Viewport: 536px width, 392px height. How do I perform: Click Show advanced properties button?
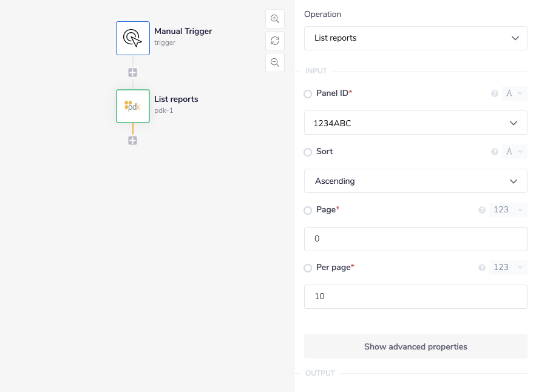(415, 347)
